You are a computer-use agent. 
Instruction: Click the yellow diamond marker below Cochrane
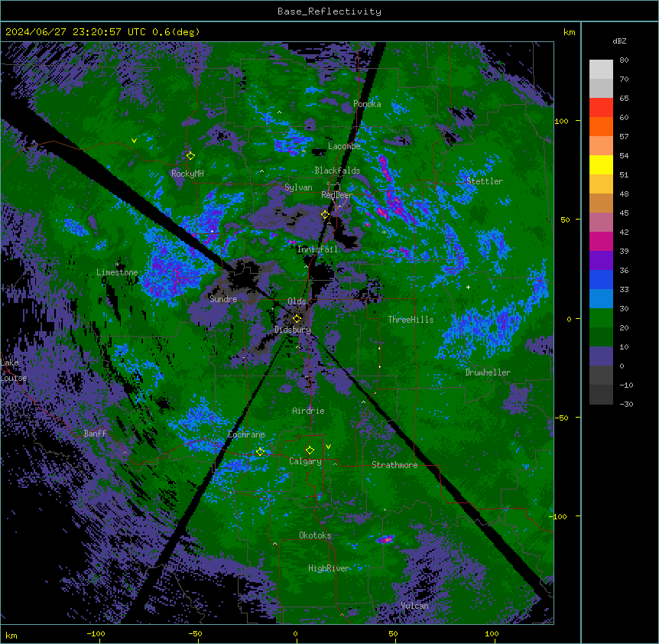260,451
